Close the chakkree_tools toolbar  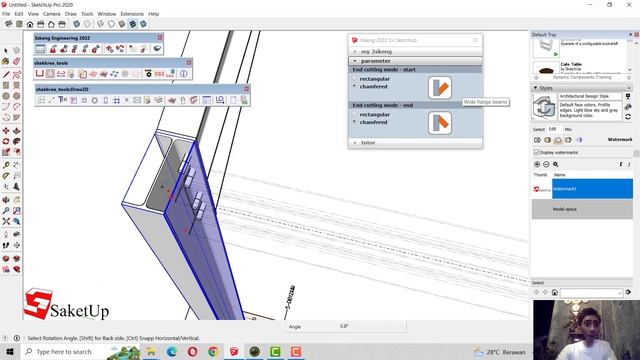tap(189, 62)
